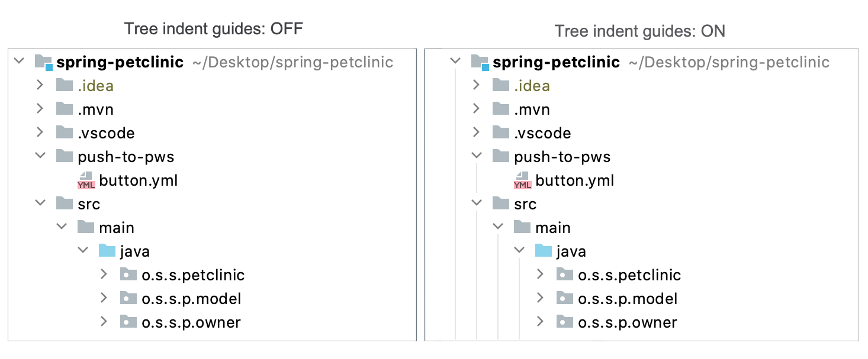Image resolution: width=868 pixels, height=359 pixels.
Task: Expand o.s.s.p.model package in right tree
Action: point(540,298)
